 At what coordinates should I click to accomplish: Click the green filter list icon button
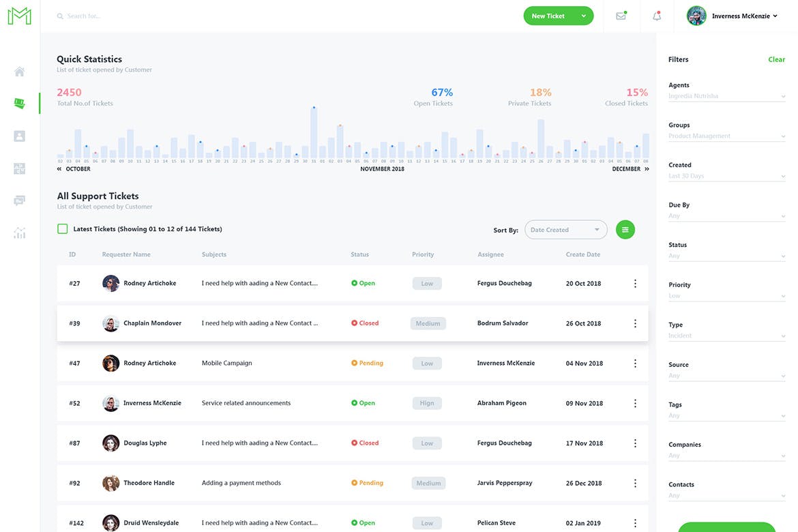click(625, 230)
